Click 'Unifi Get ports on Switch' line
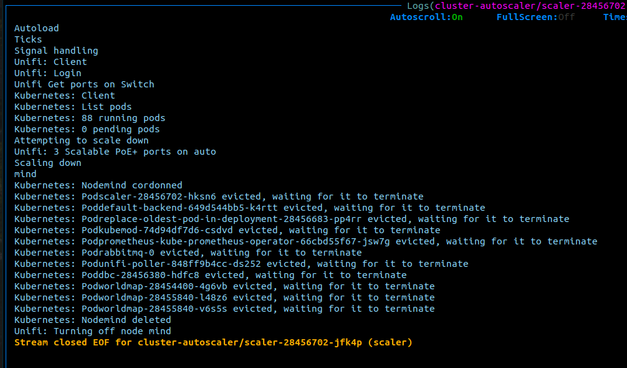 click(x=84, y=84)
